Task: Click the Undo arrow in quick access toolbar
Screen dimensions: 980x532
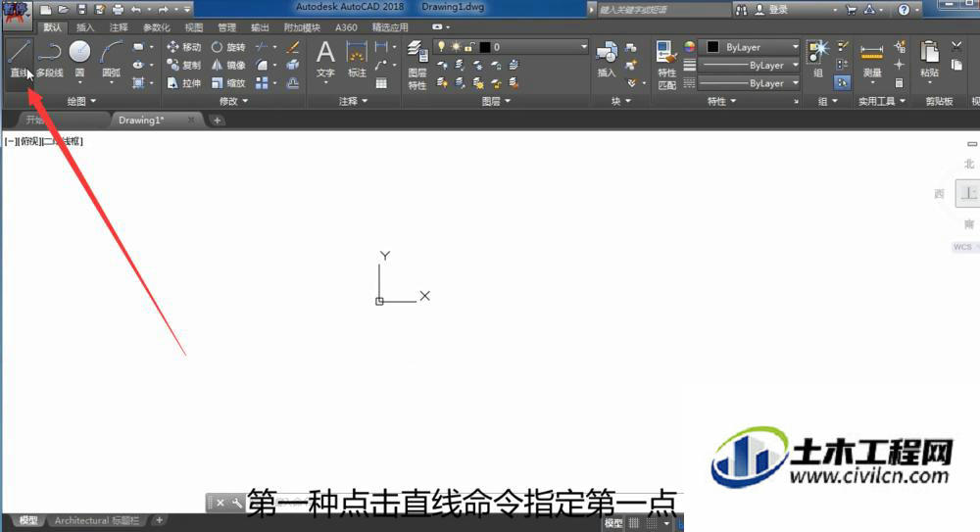Action: coord(135,10)
